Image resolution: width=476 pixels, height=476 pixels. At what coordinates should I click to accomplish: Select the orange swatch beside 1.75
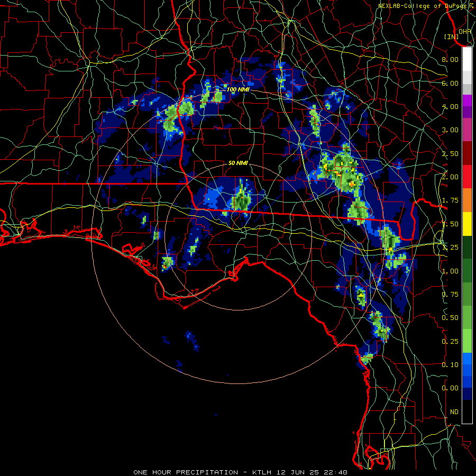tap(467, 200)
